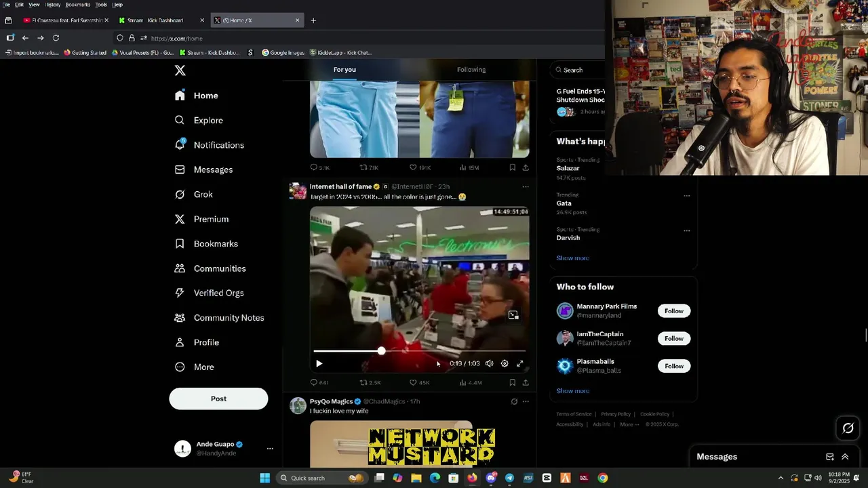The height and width of the screenshot is (488, 868).
Task: Open video settings gear
Action: pyautogui.click(x=505, y=363)
